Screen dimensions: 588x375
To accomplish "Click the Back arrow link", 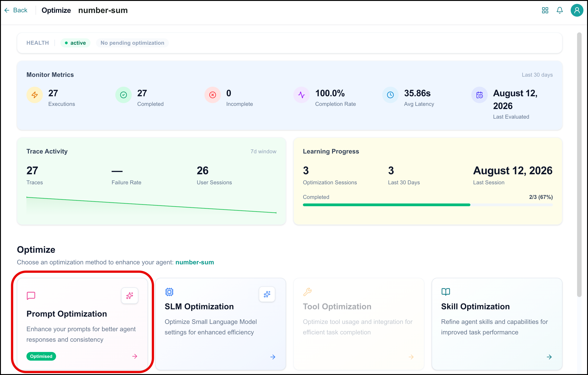I will click(x=16, y=10).
